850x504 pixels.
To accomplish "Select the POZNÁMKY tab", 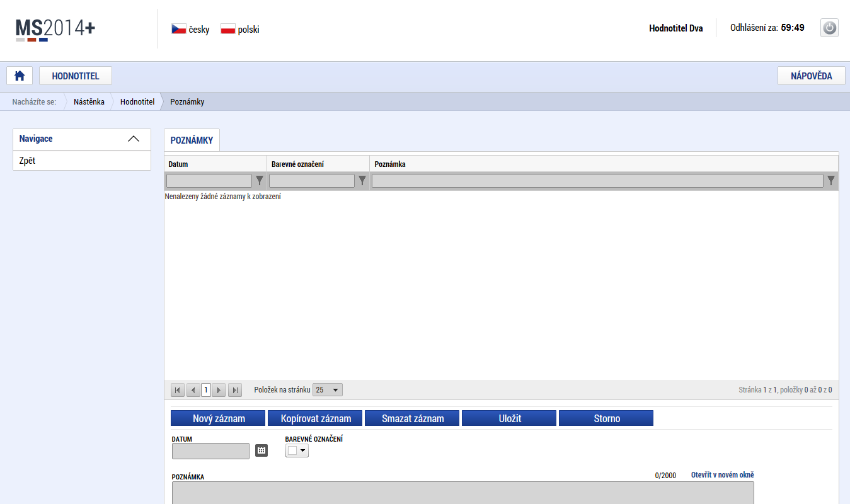I will [x=192, y=140].
